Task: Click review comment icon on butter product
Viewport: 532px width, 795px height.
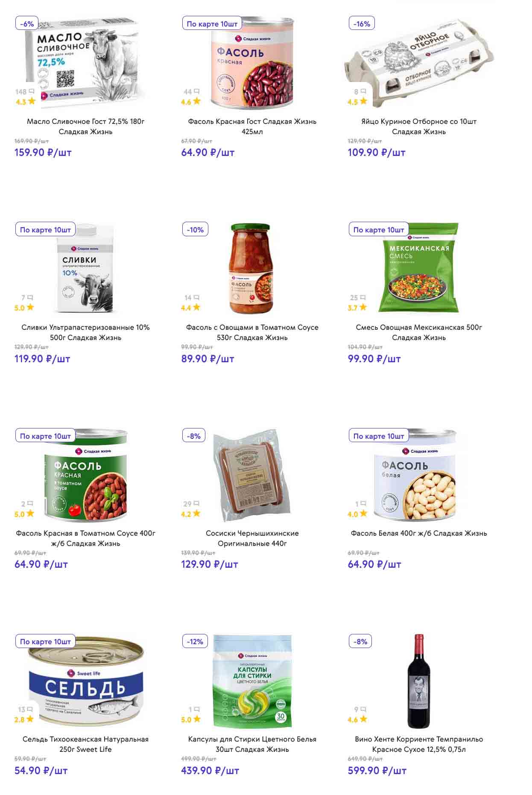Action: point(31,91)
